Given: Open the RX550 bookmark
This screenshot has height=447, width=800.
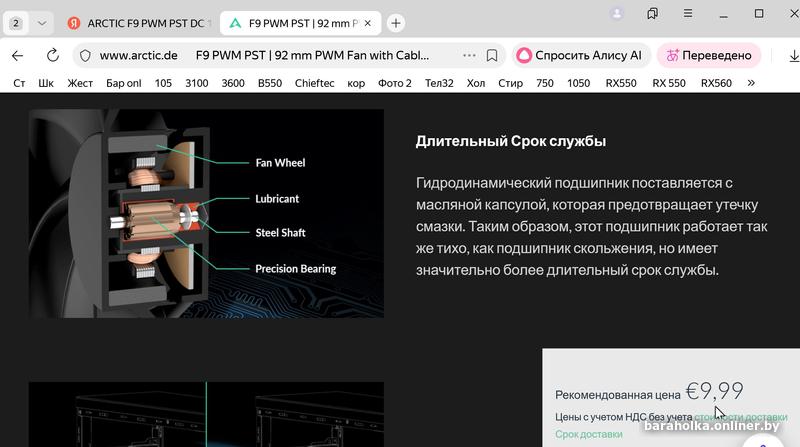Looking at the screenshot, I should coord(621,83).
